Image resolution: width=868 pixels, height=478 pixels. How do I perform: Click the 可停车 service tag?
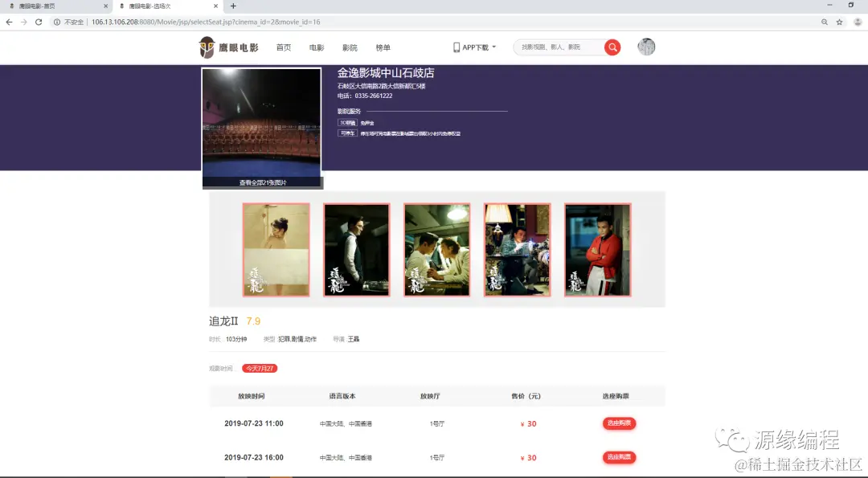point(348,133)
